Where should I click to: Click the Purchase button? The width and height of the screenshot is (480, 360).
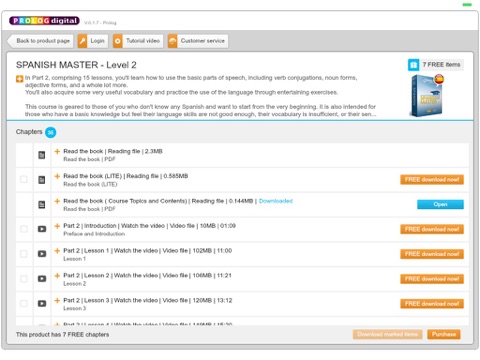(x=444, y=334)
